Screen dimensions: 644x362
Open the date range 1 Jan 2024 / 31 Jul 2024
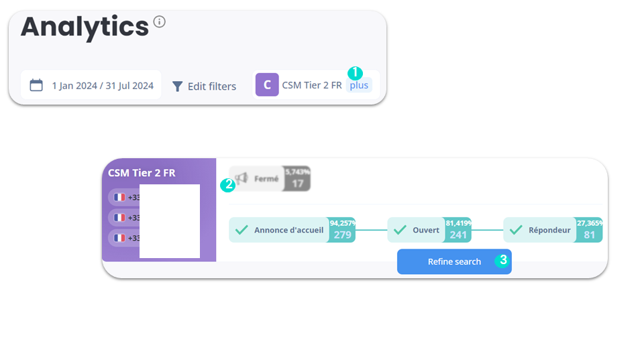(x=91, y=85)
